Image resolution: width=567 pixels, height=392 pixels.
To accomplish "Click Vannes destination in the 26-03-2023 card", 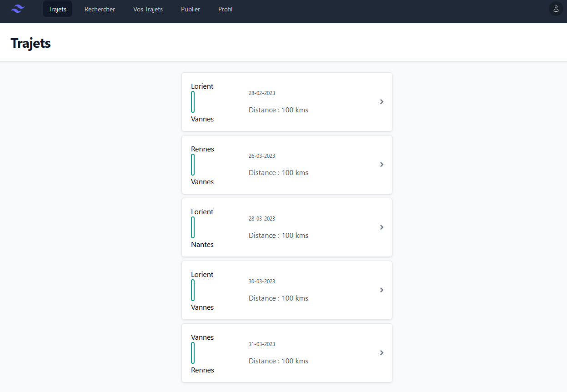I will point(202,182).
